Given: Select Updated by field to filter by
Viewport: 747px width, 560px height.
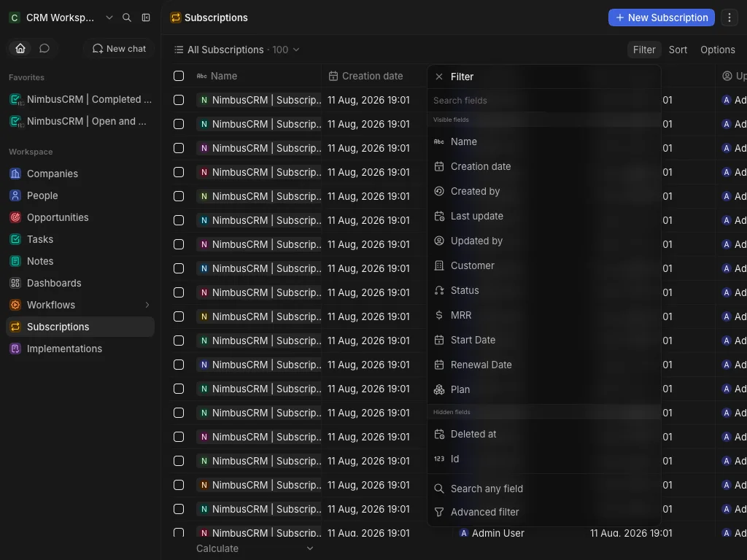Looking at the screenshot, I should click(x=543, y=241).
